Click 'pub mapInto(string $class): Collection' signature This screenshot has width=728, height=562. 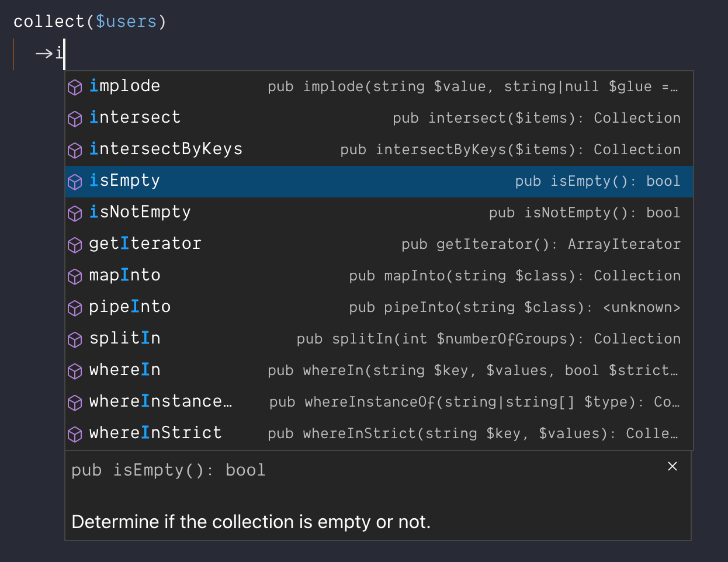tap(515, 276)
